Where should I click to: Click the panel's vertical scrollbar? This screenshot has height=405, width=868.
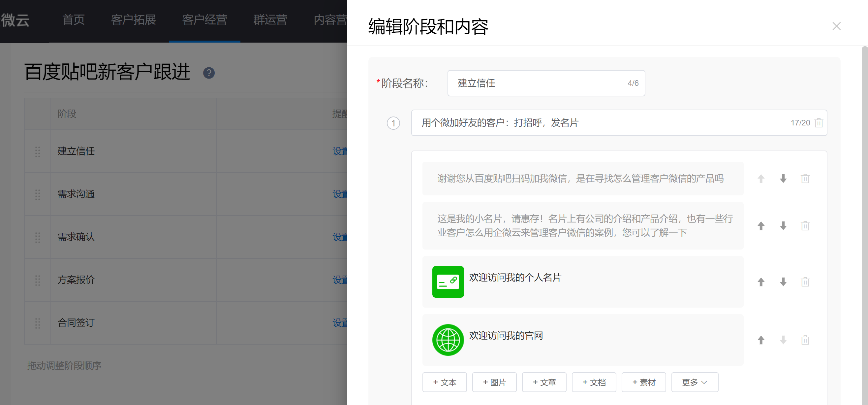(x=865, y=225)
